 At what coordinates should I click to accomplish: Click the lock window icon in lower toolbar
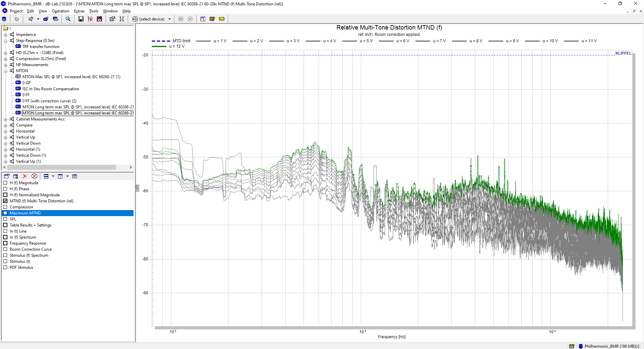point(15,176)
